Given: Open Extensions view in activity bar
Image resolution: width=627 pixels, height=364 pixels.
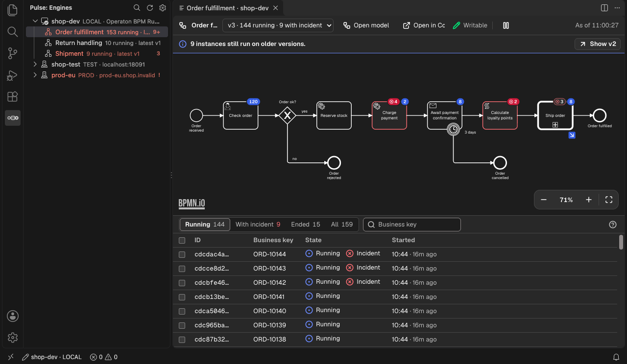Looking at the screenshot, I should coord(13,96).
